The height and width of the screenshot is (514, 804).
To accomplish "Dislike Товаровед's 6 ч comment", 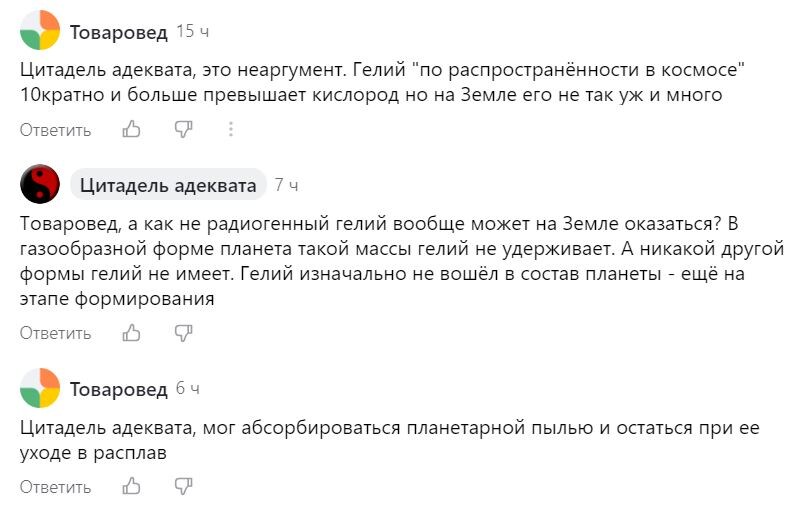I will pyautogui.click(x=183, y=486).
